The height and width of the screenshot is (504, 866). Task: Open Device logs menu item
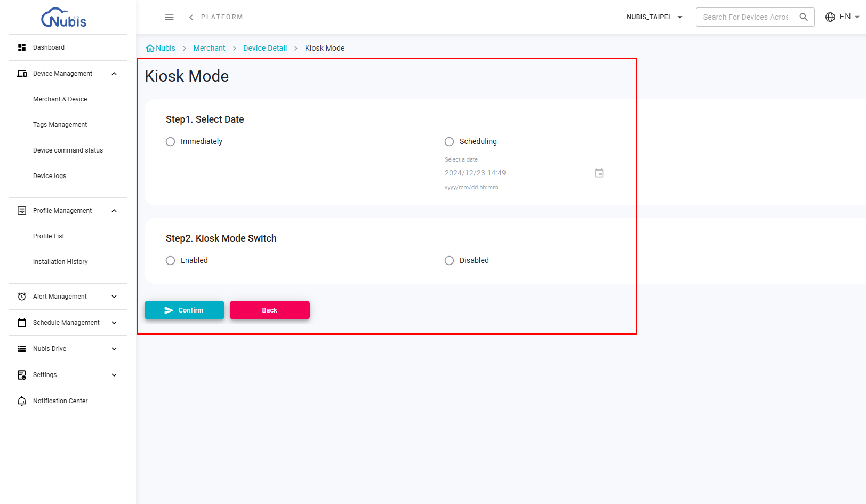tap(50, 176)
